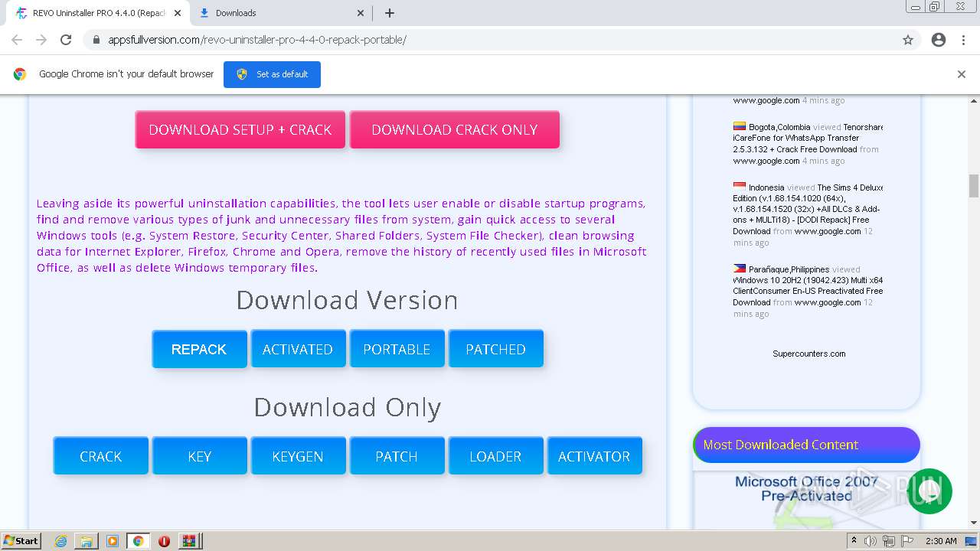The height and width of the screenshot is (551, 980).
Task: Click the scrollbar down arrow
Action: pyautogui.click(x=974, y=523)
